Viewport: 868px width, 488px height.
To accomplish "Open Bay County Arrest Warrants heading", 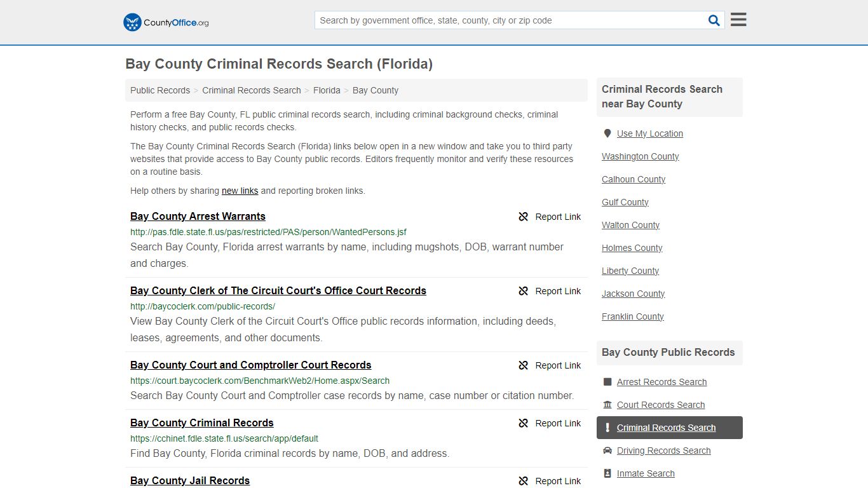I will coord(198,216).
